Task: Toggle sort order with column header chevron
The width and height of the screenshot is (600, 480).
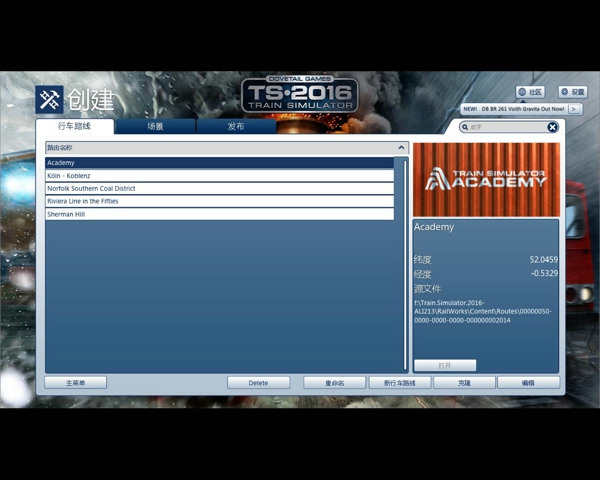Action: [401, 147]
